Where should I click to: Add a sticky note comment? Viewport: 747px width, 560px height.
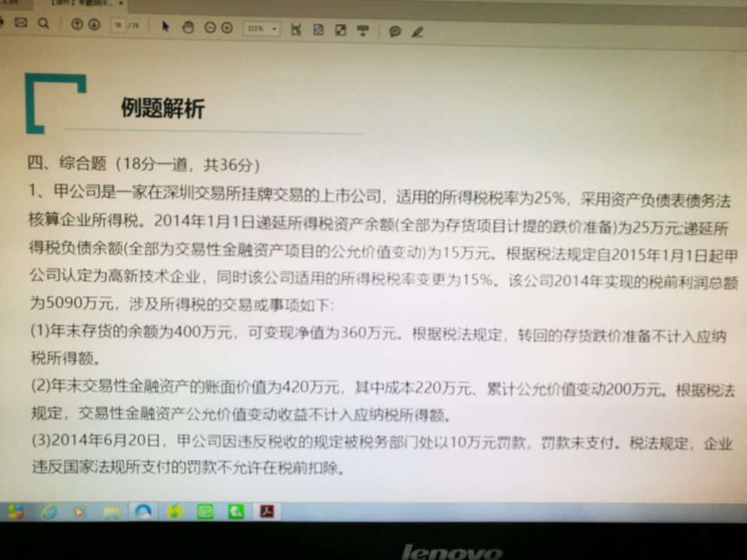pyautogui.click(x=395, y=31)
